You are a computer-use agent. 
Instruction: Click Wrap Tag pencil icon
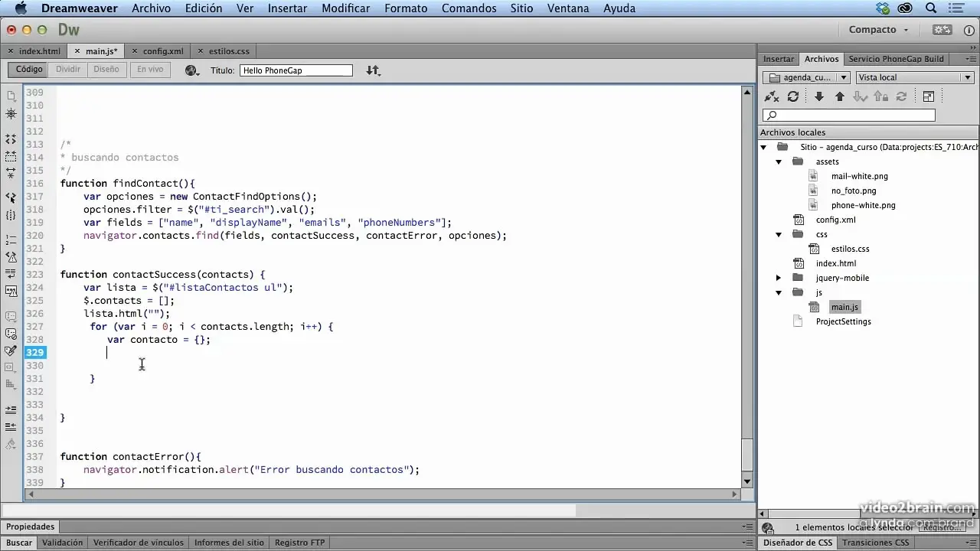coord(11,350)
